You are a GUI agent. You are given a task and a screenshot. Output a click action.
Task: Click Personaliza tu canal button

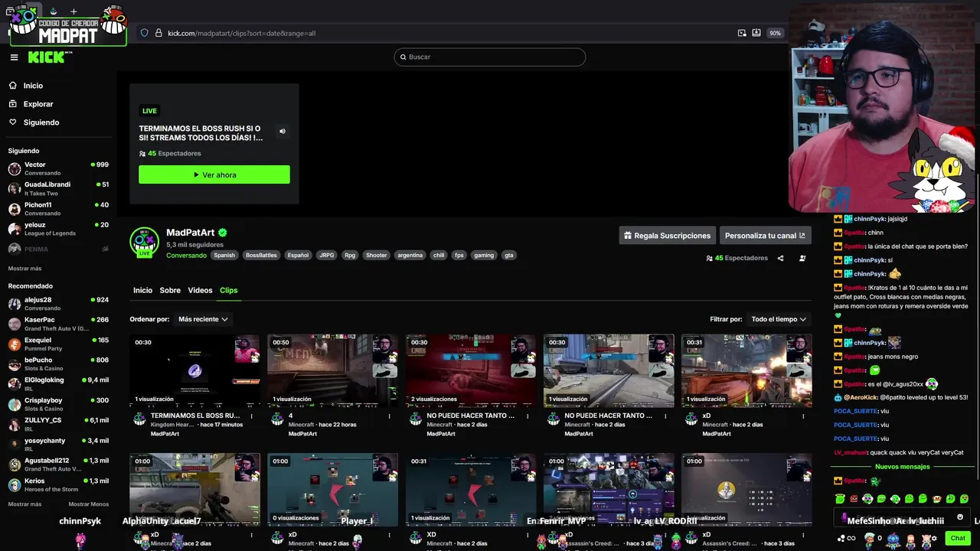click(765, 236)
